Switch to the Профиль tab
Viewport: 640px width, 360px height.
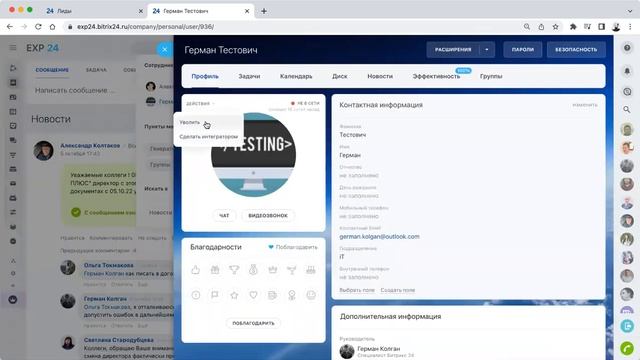tap(205, 76)
